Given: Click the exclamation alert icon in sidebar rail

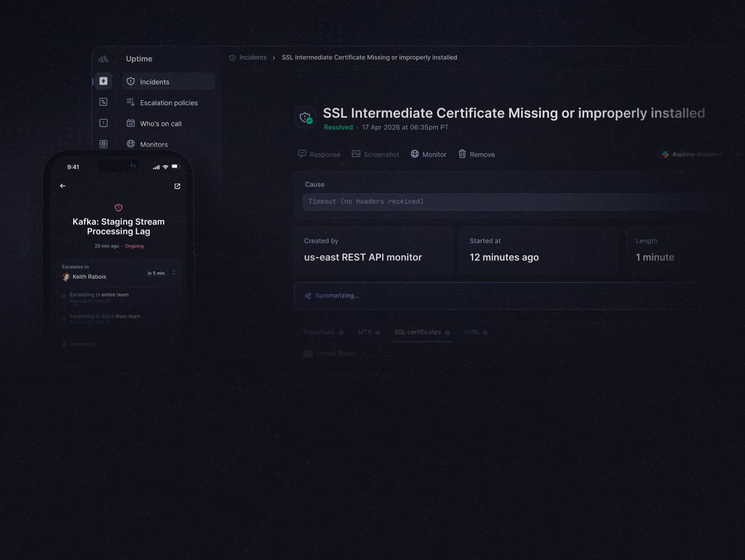Looking at the screenshot, I should (x=104, y=123).
